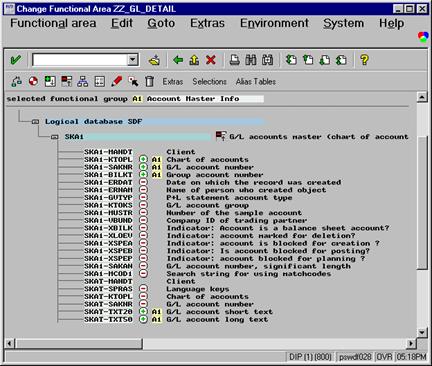Click the trash can Delete icon
Viewport: 432px width, 366px height.
tap(149, 81)
